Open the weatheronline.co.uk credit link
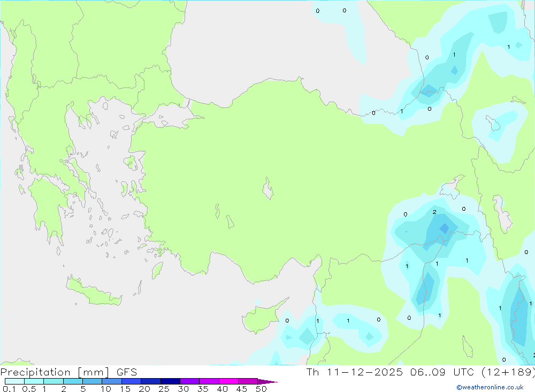The height and width of the screenshot is (392, 535). [x=490, y=387]
